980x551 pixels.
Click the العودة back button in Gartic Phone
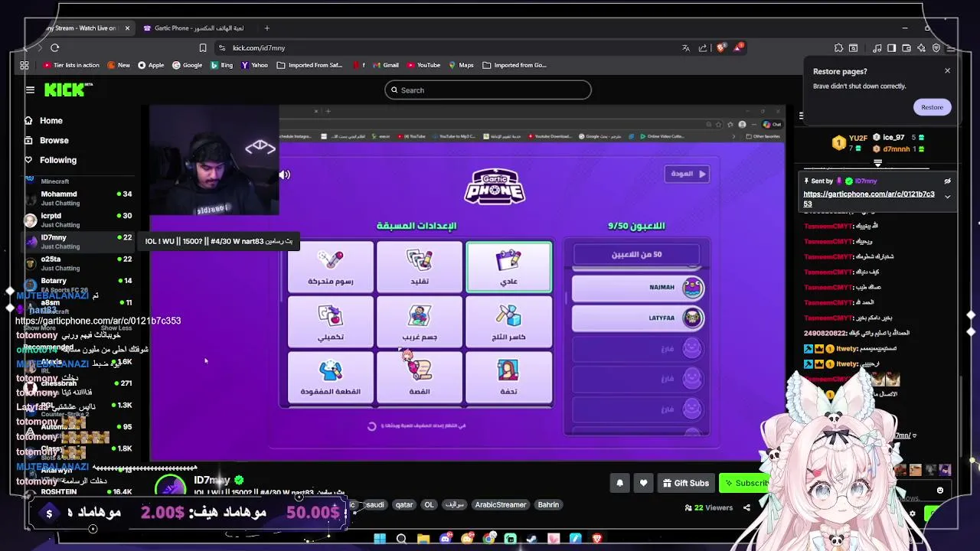(x=687, y=174)
